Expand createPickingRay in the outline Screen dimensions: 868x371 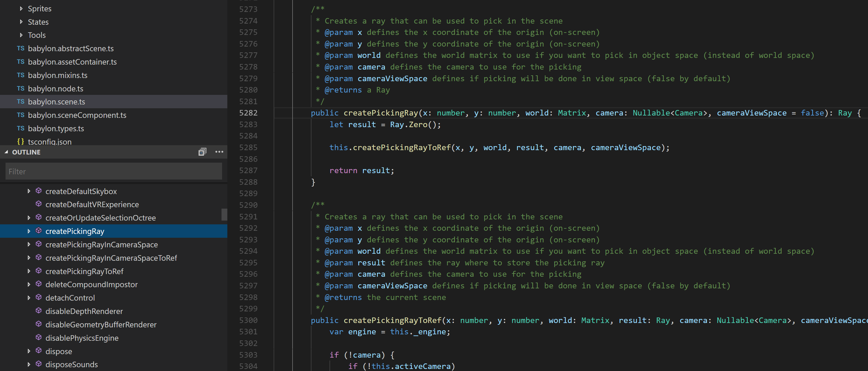pos(29,231)
